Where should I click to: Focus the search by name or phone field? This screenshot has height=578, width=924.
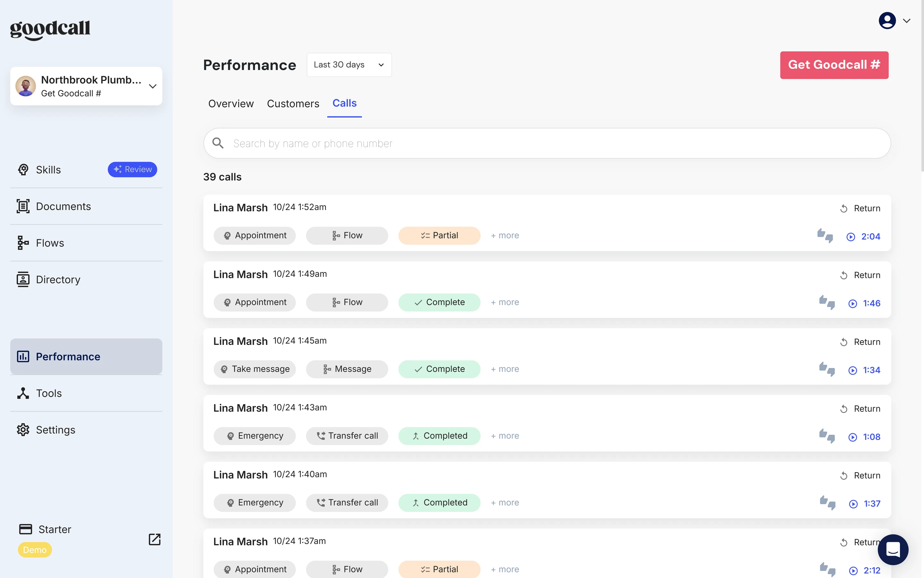click(547, 143)
